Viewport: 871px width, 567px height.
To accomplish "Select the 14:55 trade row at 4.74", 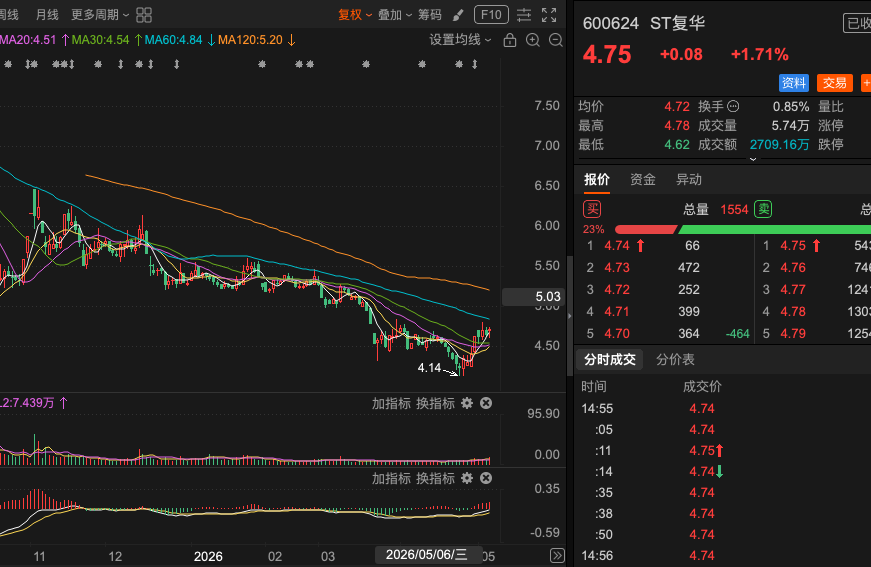I will [x=722, y=409].
